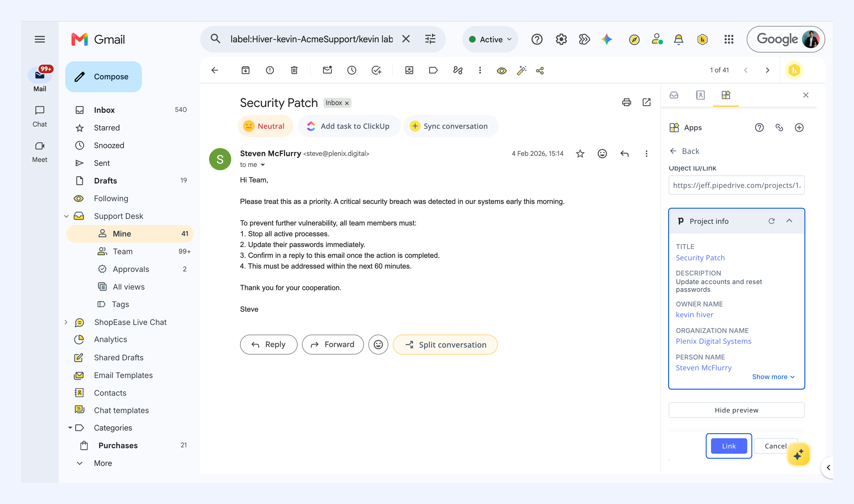Add an emoji reaction in the message header
This screenshot has width=854, height=504.
pos(602,154)
